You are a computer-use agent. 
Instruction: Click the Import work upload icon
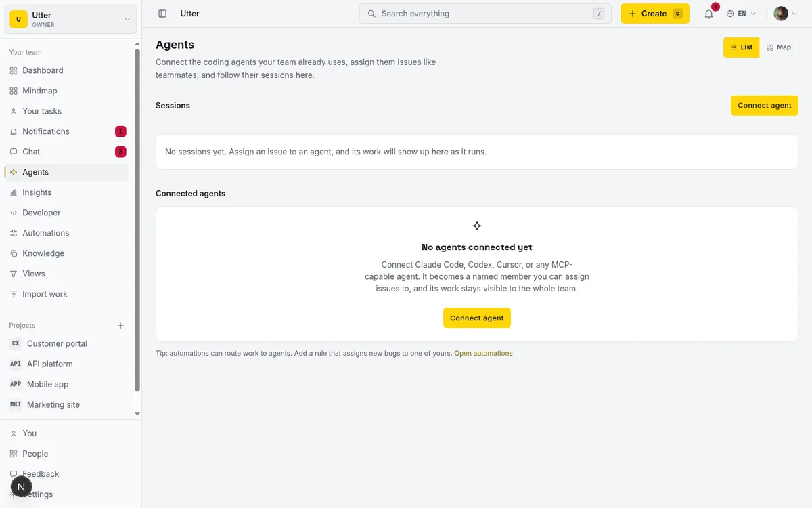pos(14,294)
